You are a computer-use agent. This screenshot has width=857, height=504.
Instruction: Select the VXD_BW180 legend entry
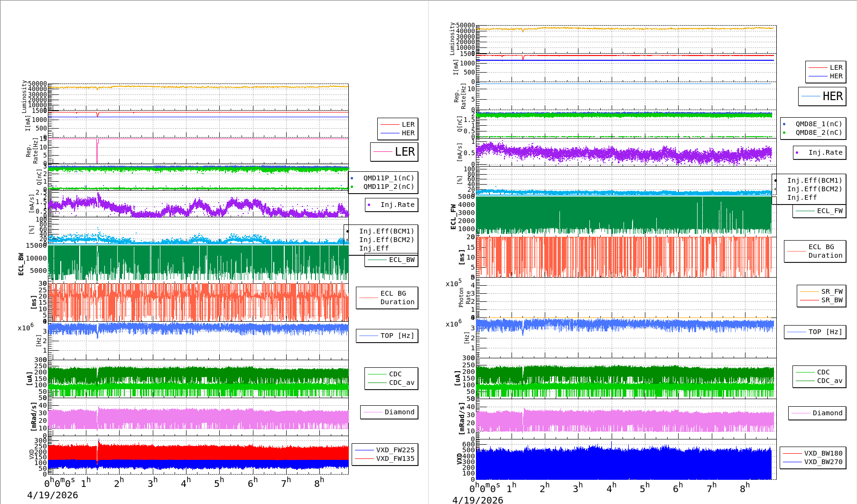823,453
